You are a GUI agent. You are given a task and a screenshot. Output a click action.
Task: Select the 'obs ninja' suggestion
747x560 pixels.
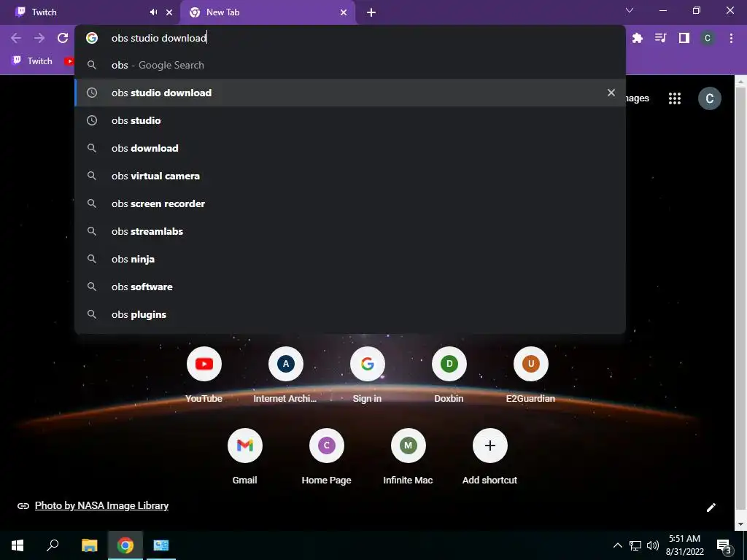(x=349, y=259)
